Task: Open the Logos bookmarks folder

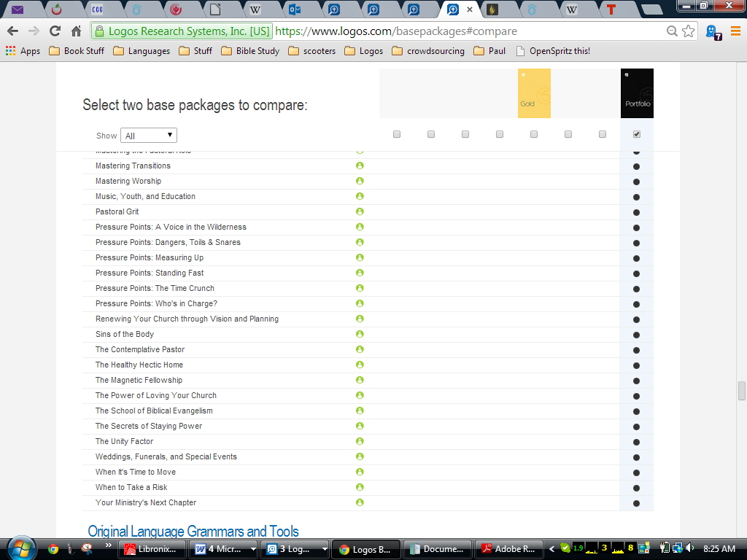Action: click(364, 51)
